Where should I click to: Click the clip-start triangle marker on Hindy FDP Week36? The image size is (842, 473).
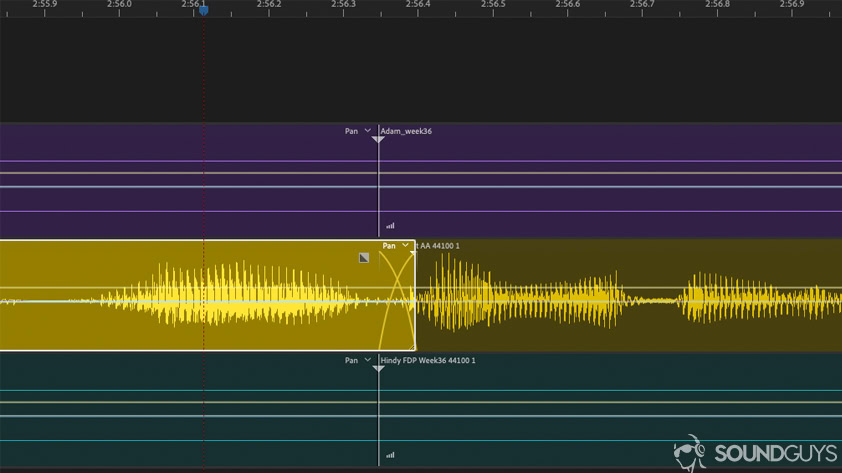[x=378, y=369]
